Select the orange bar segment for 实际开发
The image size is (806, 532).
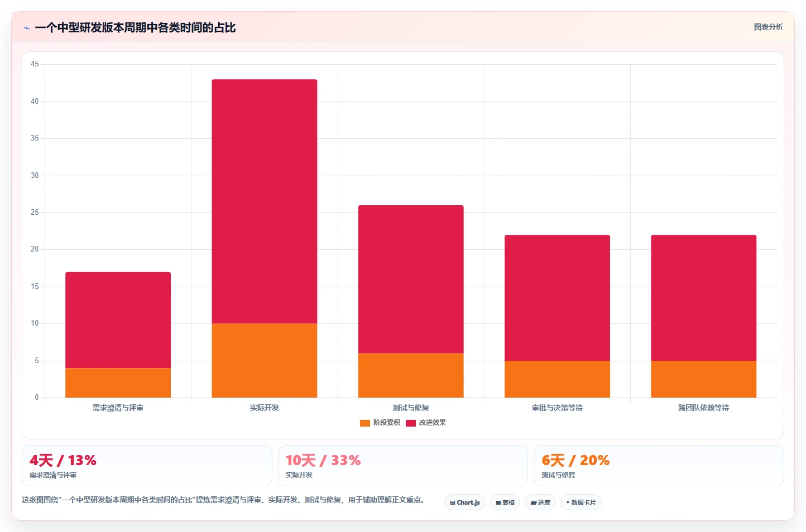pyautogui.click(x=265, y=361)
